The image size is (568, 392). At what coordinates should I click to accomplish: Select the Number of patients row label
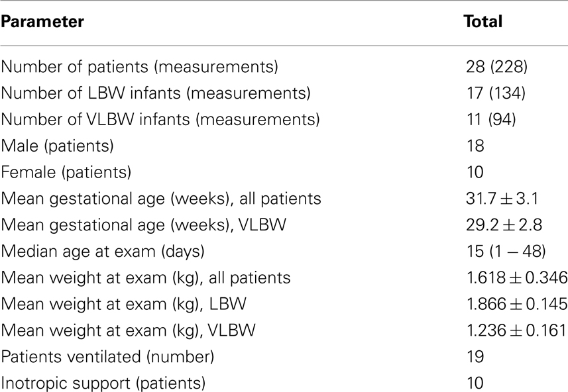coord(139,67)
